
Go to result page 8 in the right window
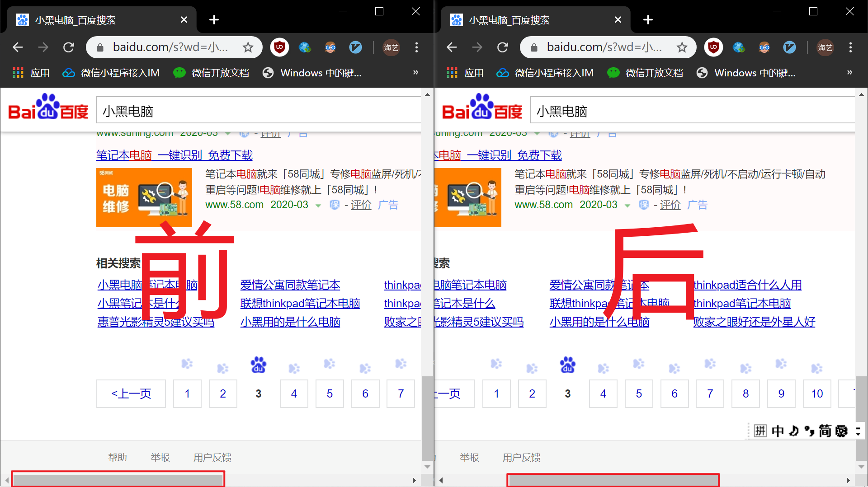point(745,393)
